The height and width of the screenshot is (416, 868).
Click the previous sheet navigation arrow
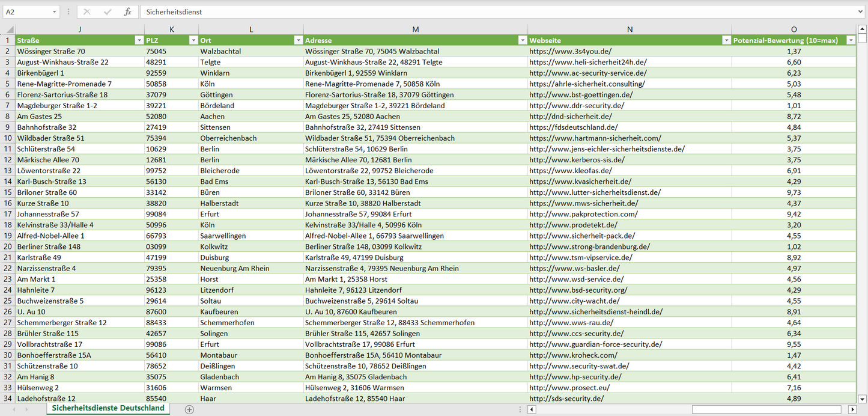point(13,409)
